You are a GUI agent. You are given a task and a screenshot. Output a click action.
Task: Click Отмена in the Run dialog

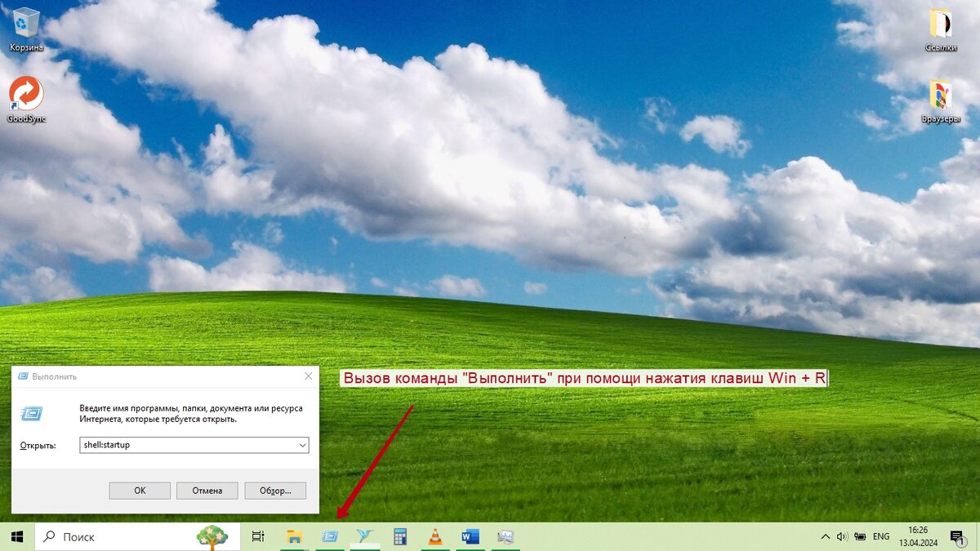pyautogui.click(x=207, y=491)
